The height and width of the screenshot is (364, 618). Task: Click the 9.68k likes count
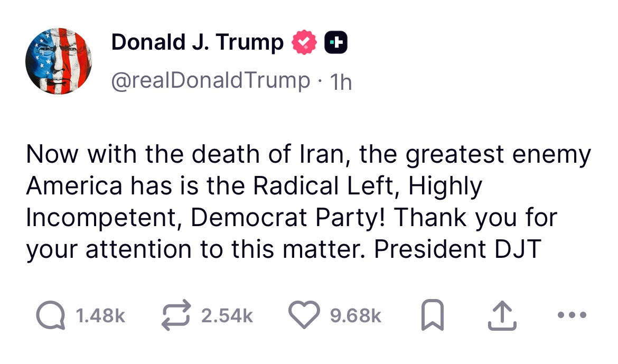(355, 316)
